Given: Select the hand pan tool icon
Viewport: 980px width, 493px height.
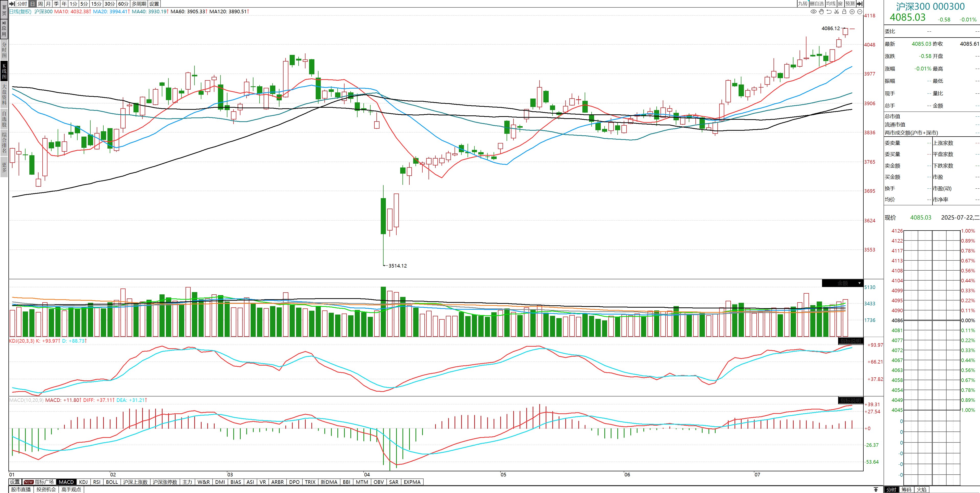Looking at the screenshot, I should (x=821, y=12).
